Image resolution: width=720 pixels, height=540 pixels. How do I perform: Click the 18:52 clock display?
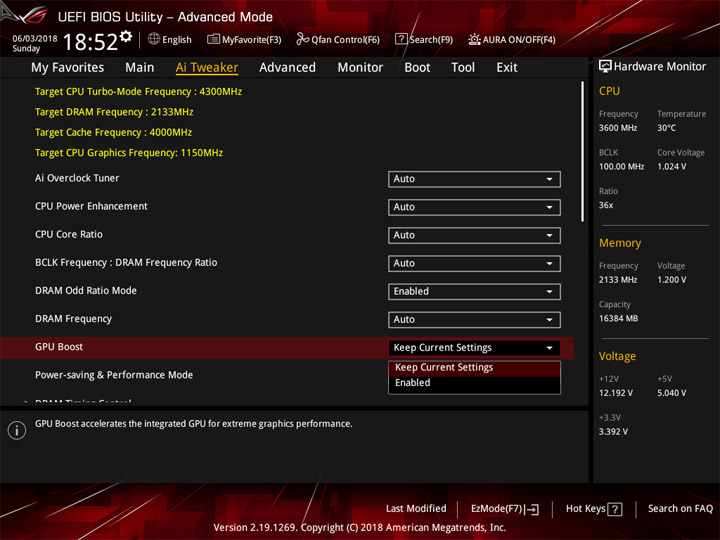(x=90, y=42)
